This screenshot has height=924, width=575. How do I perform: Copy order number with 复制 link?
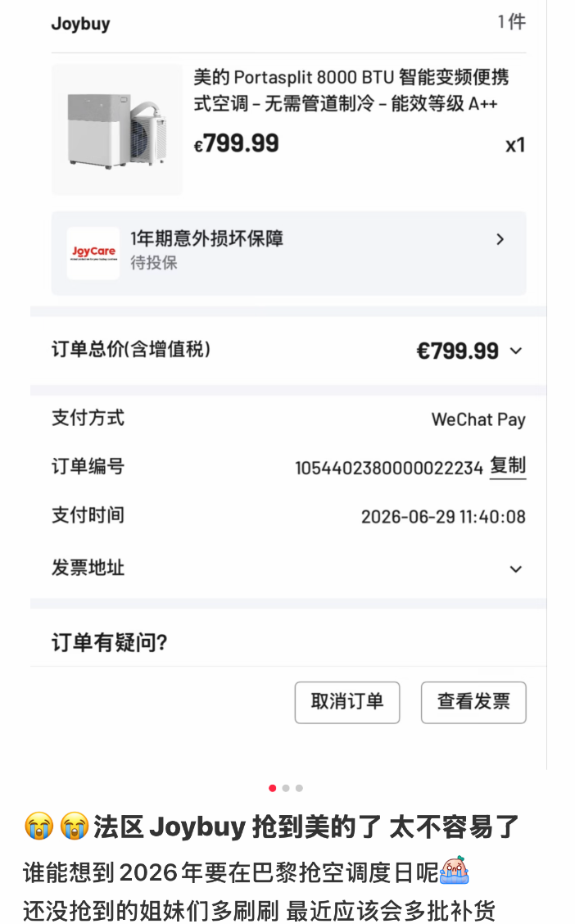click(x=508, y=466)
